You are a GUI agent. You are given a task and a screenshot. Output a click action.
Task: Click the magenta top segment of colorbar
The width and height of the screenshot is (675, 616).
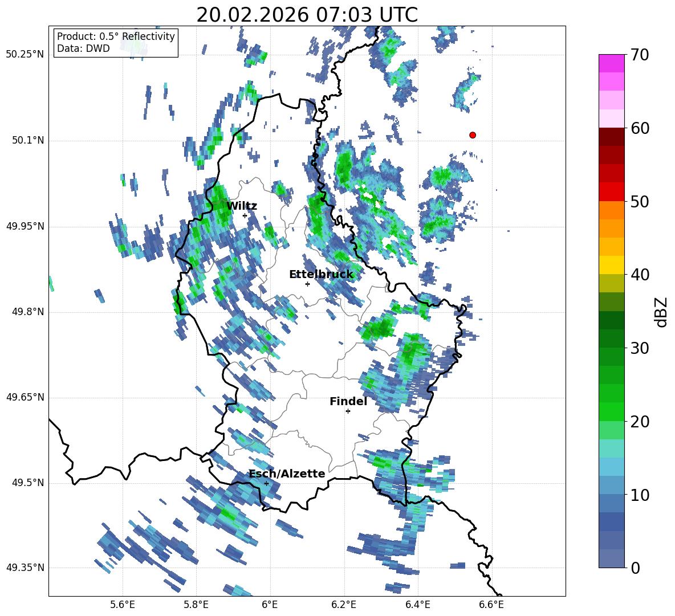(611, 63)
